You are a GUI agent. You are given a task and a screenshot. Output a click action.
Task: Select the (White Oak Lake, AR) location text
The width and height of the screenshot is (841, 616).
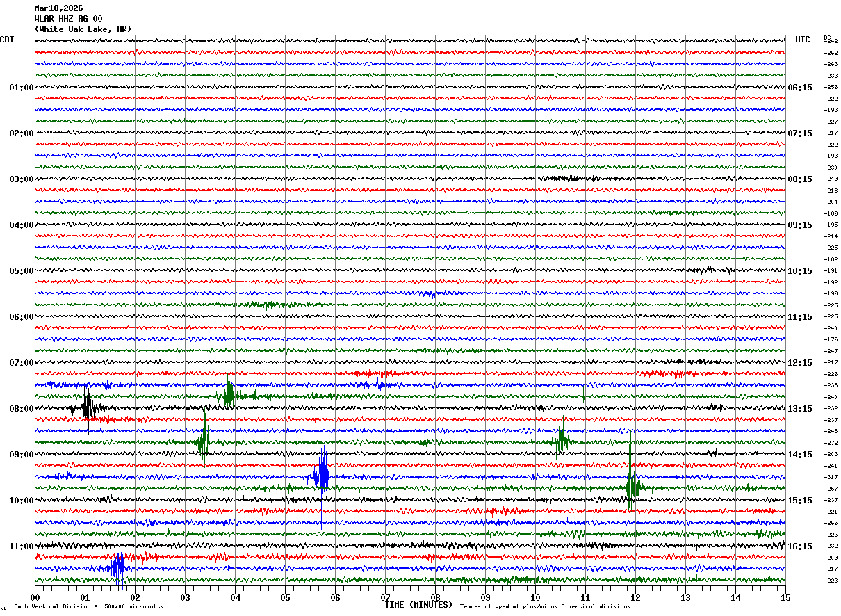pyautogui.click(x=83, y=29)
